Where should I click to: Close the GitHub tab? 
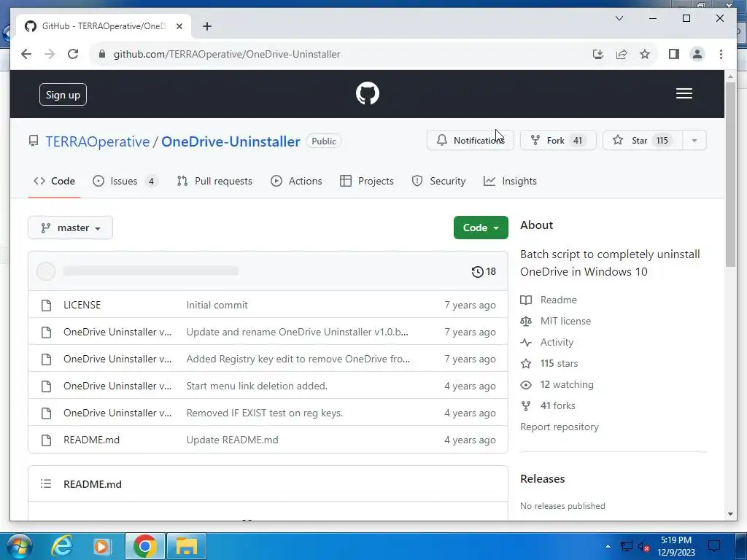179,26
